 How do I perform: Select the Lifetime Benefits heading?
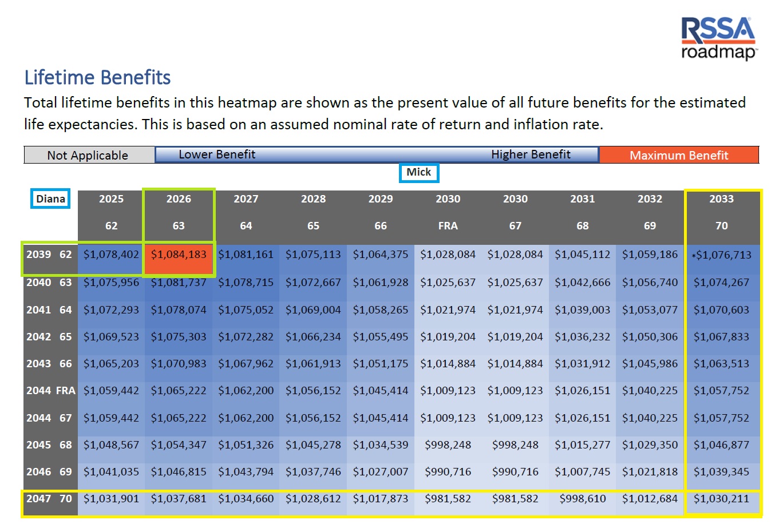point(97,77)
